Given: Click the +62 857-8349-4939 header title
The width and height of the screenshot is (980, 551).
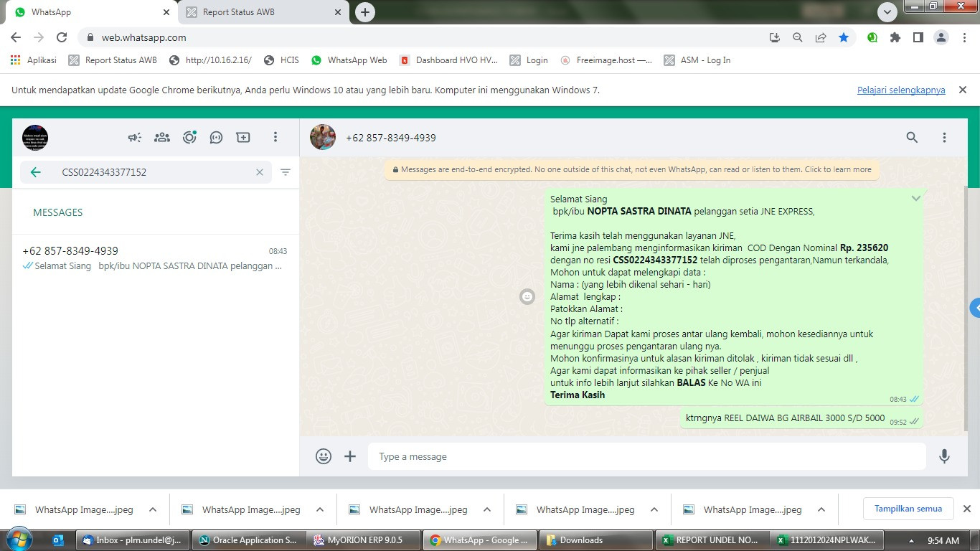Looking at the screenshot, I should (391, 138).
